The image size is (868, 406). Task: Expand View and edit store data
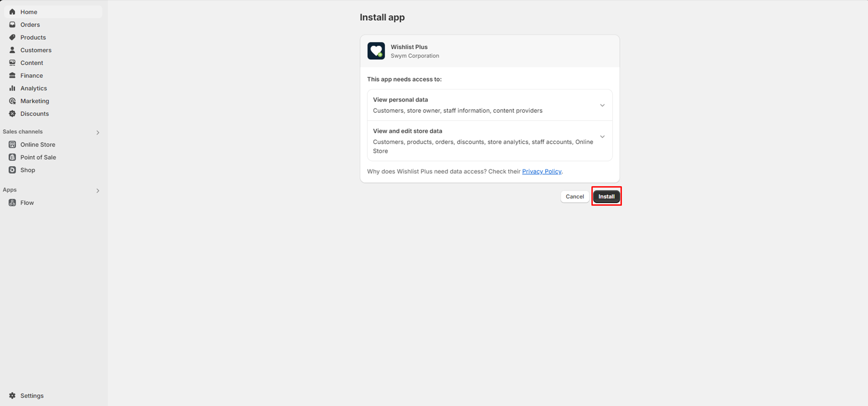pos(602,137)
